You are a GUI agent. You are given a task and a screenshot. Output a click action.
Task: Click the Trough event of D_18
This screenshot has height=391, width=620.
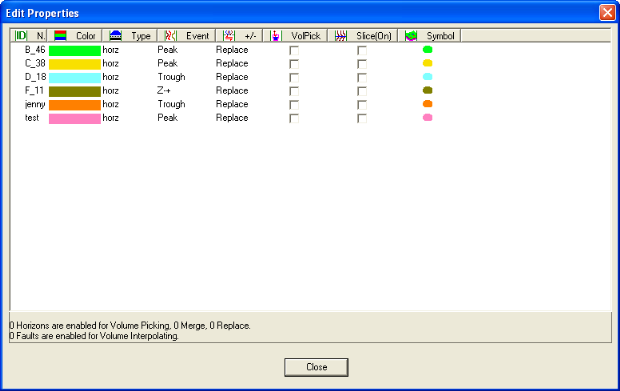click(171, 77)
